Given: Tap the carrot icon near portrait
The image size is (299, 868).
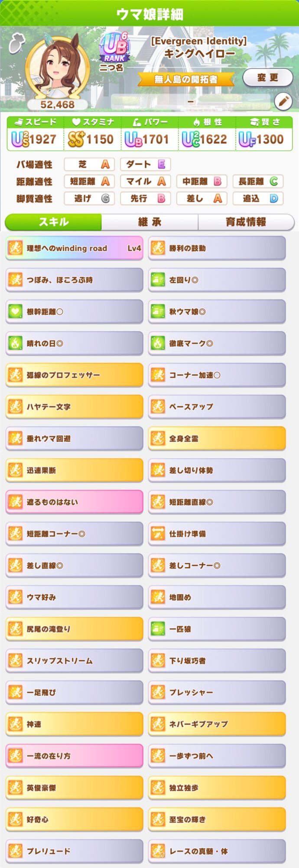Looking at the screenshot, I should pos(16,43).
